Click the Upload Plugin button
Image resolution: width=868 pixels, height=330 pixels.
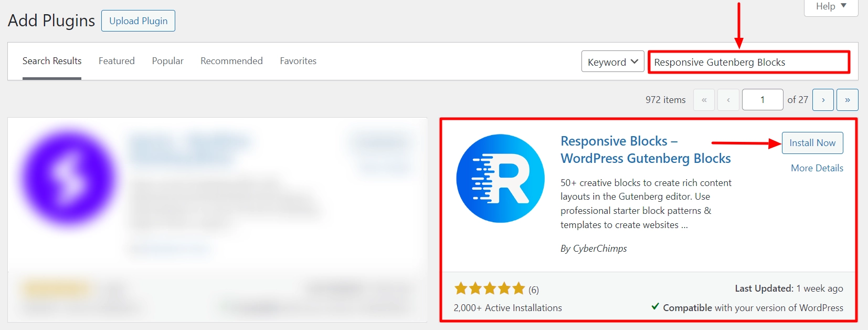click(x=138, y=21)
